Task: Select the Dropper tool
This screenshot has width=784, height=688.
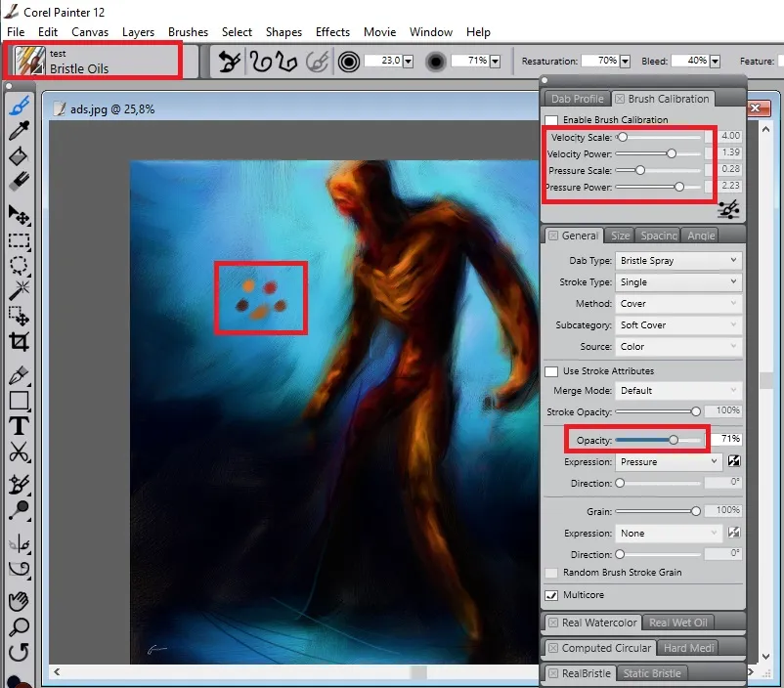Action: [x=19, y=131]
